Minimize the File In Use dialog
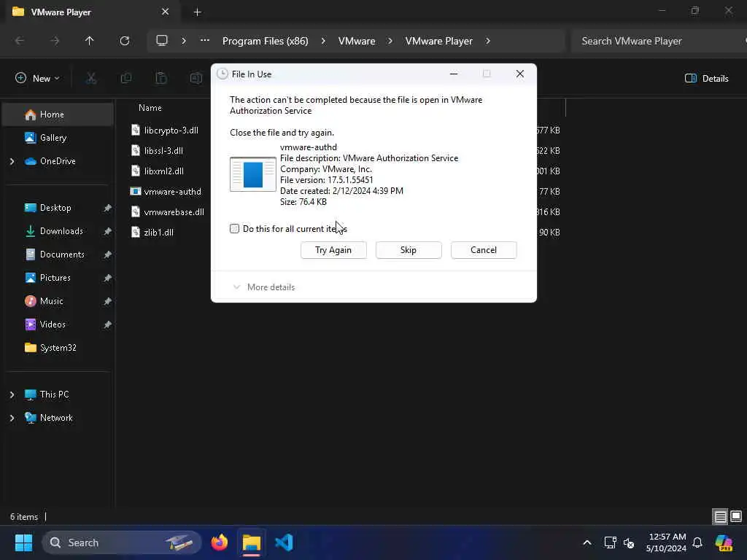This screenshot has height=560, width=747. pos(454,74)
